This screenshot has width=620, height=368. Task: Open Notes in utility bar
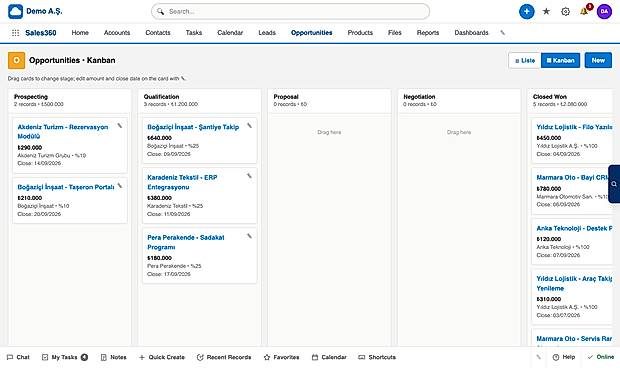(113, 357)
